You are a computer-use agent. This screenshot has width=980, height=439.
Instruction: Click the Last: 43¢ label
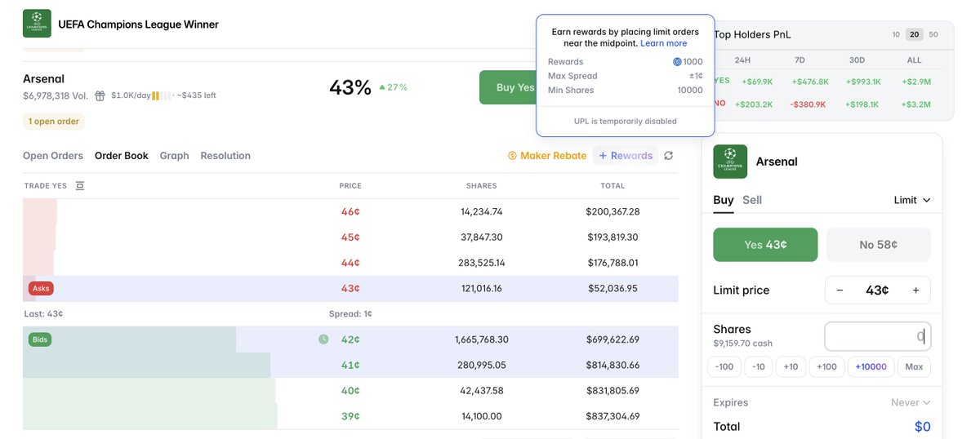coord(43,313)
